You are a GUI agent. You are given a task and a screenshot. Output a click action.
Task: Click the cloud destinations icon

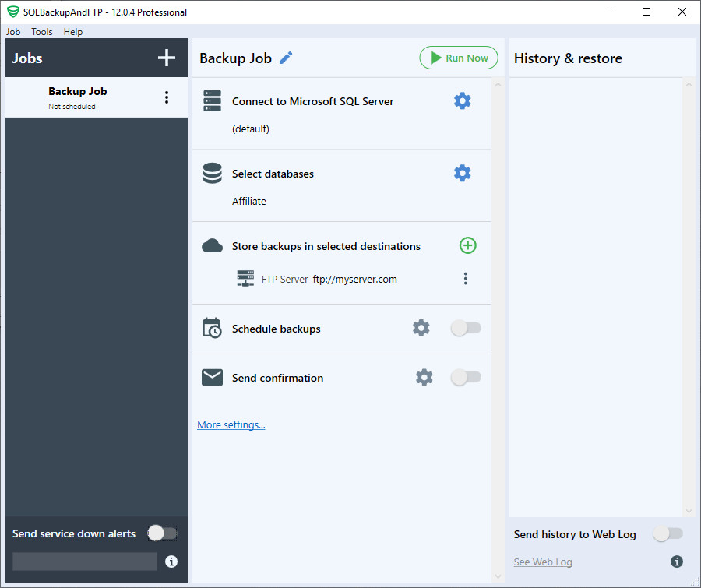(212, 246)
